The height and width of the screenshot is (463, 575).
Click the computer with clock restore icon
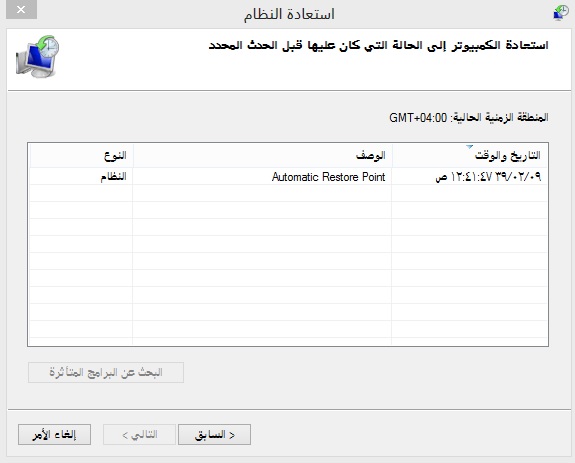pyautogui.click(x=37, y=56)
